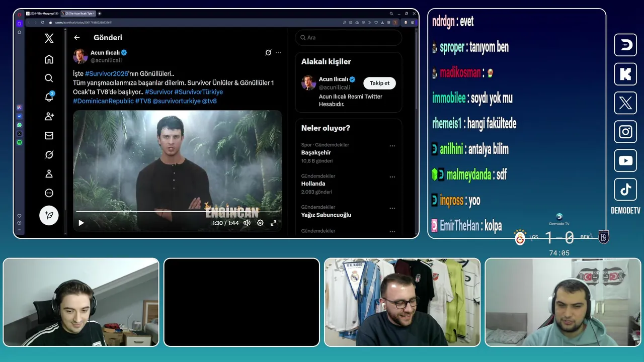Compose a new post with feather button
The width and height of the screenshot is (644, 362).
(49, 215)
